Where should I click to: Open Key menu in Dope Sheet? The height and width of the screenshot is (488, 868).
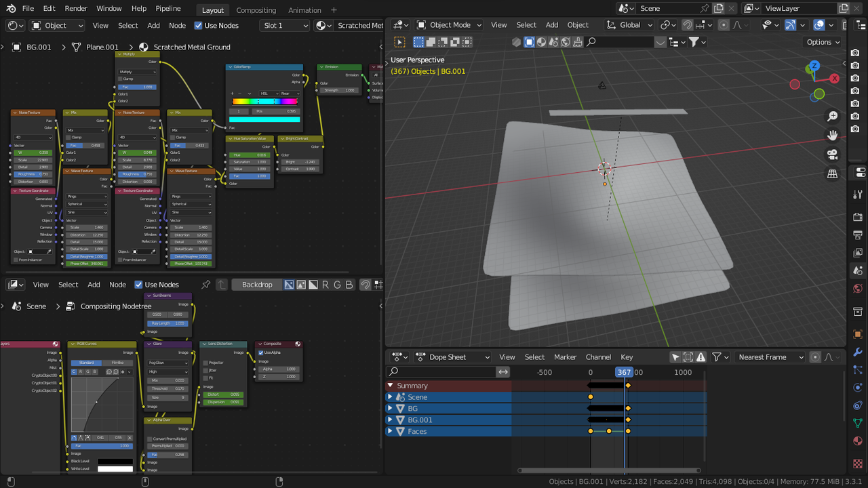coord(627,357)
